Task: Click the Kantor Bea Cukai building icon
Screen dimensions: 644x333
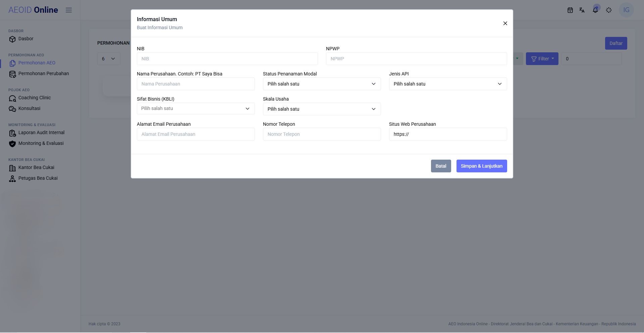Action: tap(12, 168)
